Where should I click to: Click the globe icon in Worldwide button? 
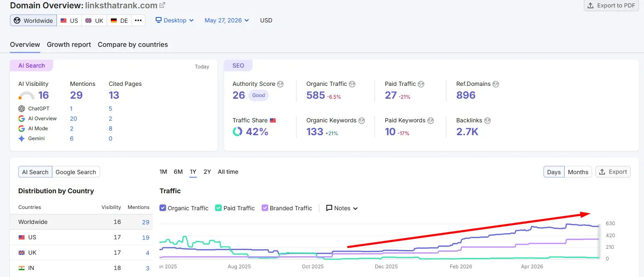[17, 20]
